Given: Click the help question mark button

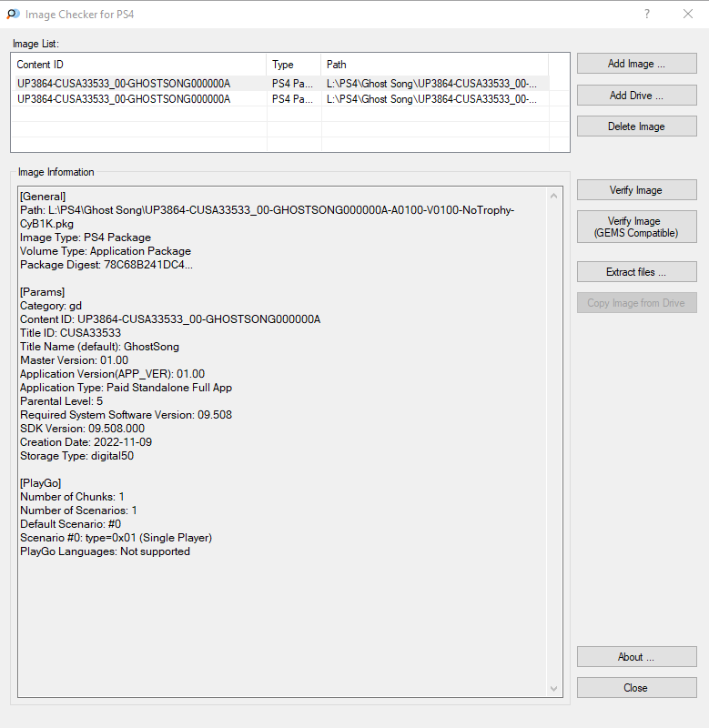Looking at the screenshot, I should pyautogui.click(x=647, y=14).
